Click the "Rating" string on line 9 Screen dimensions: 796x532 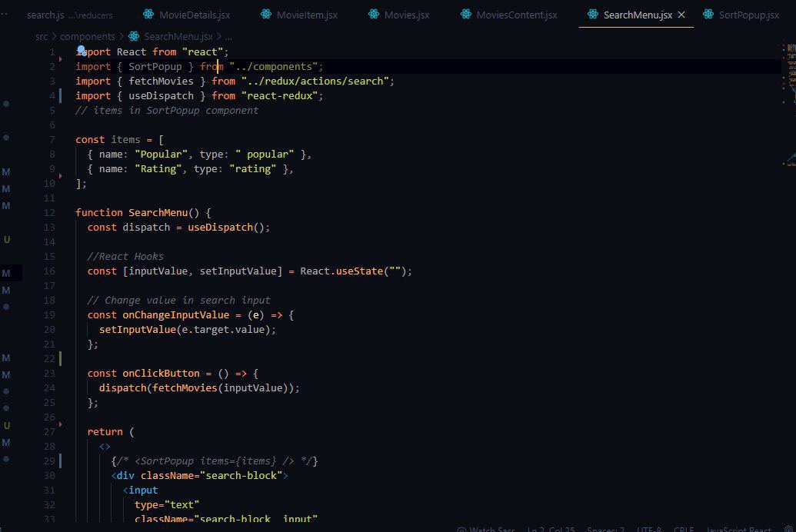158,168
